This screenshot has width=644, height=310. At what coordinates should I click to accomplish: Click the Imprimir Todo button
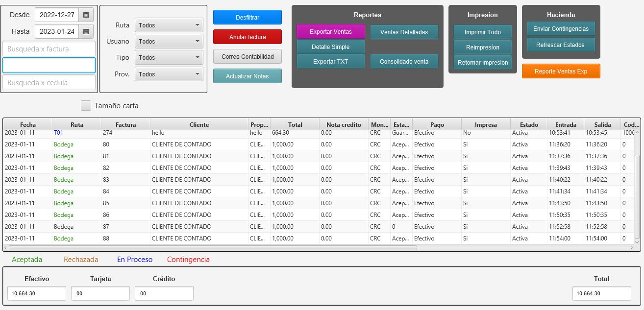click(x=482, y=32)
